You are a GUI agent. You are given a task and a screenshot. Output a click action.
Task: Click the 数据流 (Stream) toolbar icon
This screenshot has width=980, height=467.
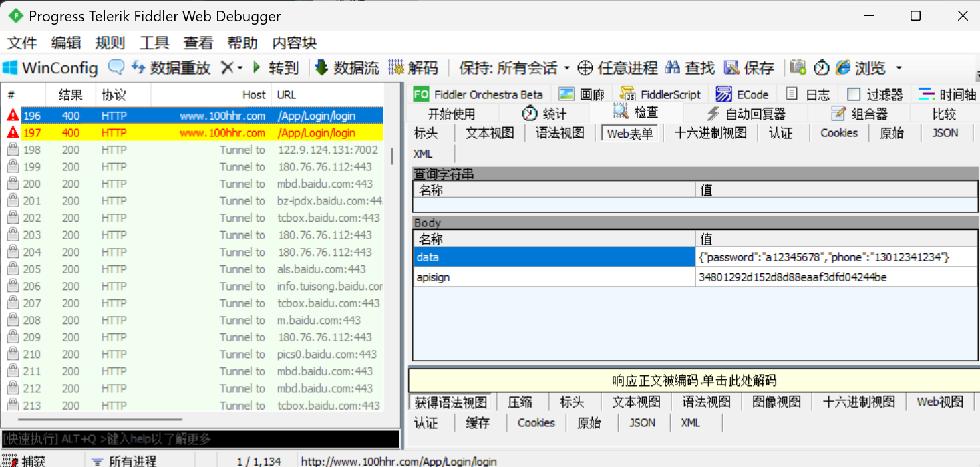tap(321, 68)
